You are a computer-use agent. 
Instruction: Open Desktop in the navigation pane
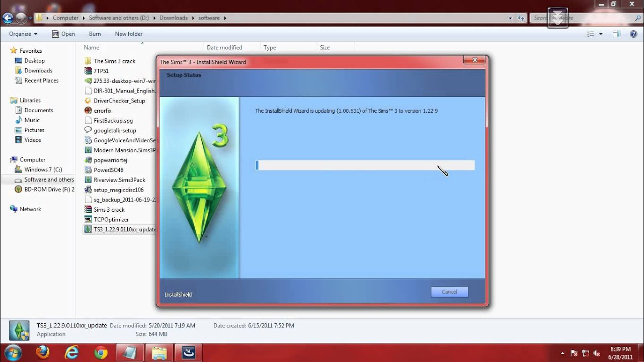pos(34,61)
